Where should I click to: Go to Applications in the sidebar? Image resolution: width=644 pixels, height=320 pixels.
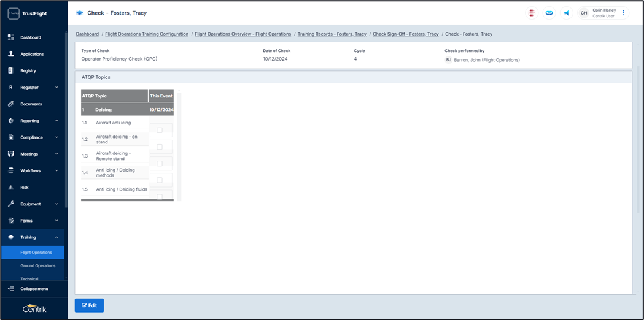point(32,54)
